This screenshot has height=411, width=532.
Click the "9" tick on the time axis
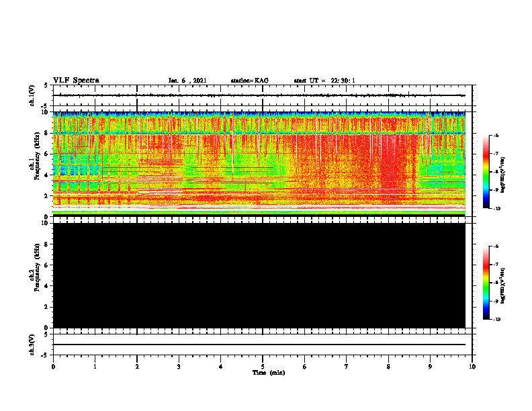click(430, 367)
